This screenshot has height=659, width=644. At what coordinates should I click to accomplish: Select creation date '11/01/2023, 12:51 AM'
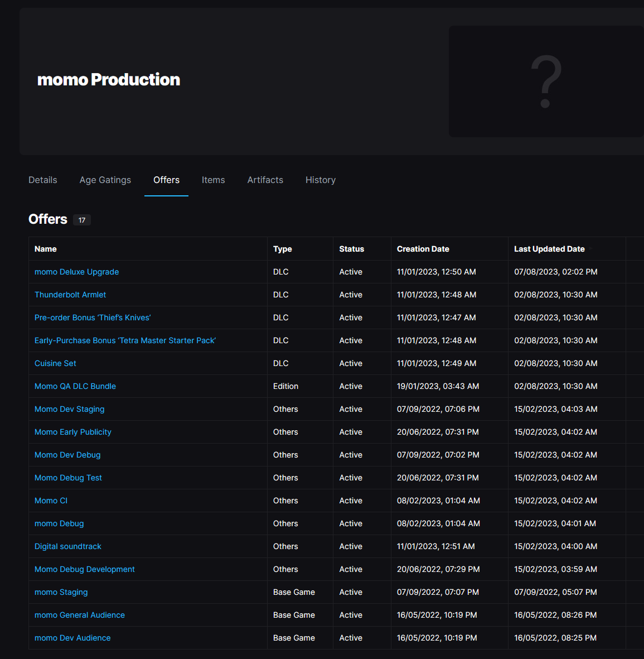tap(435, 546)
